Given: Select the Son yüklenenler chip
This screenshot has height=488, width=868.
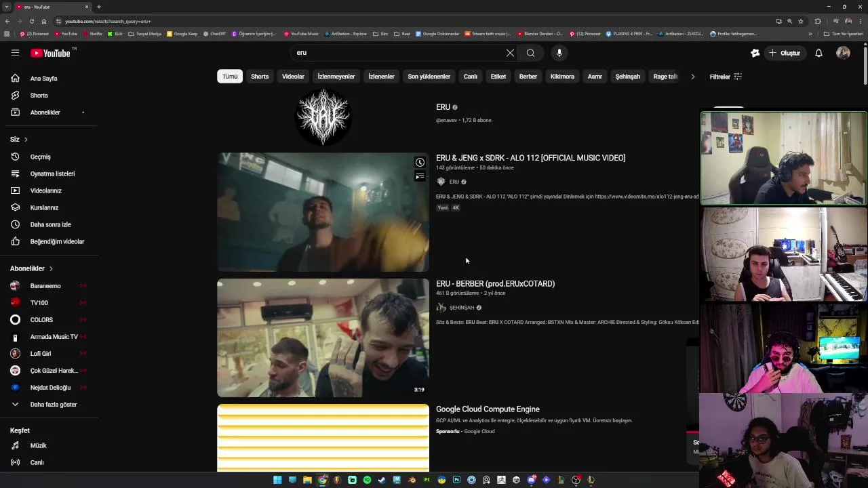Looking at the screenshot, I should [429, 77].
